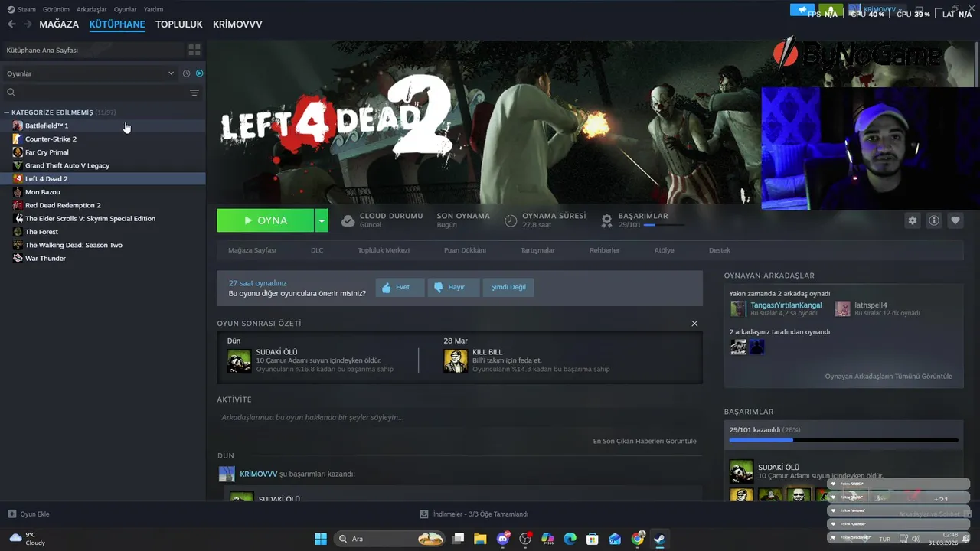This screenshot has height=551, width=980.
Task: Open Windows Start menu
Action: pos(321,539)
